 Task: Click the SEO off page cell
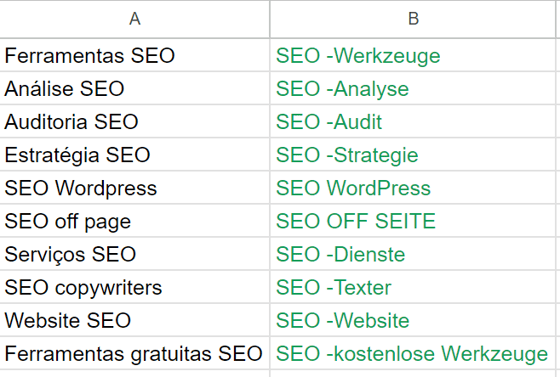[135, 221]
